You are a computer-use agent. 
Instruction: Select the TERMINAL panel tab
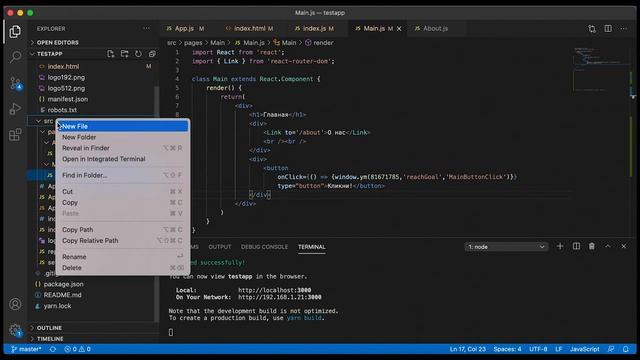[311, 247]
